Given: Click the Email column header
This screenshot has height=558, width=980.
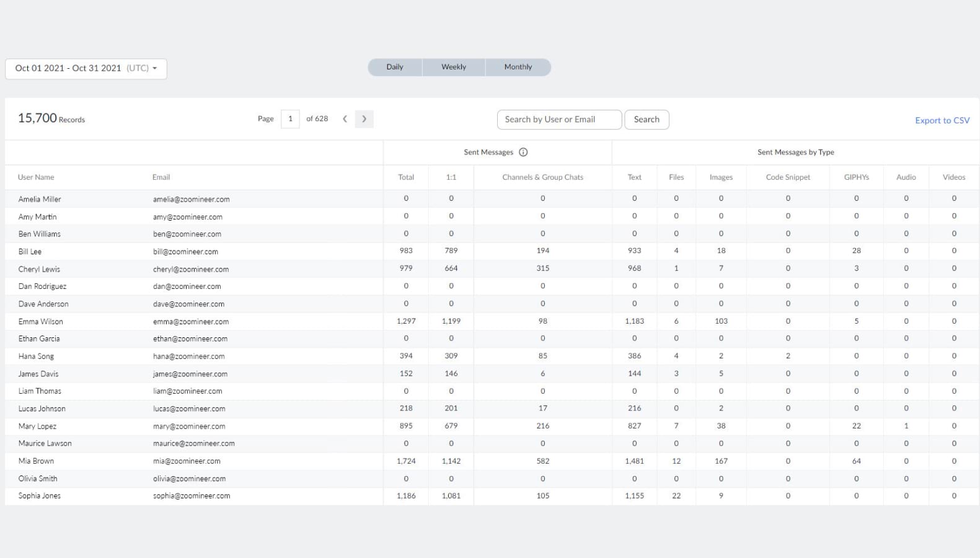Looking at the screenshot, I should (x=161, y=177).
